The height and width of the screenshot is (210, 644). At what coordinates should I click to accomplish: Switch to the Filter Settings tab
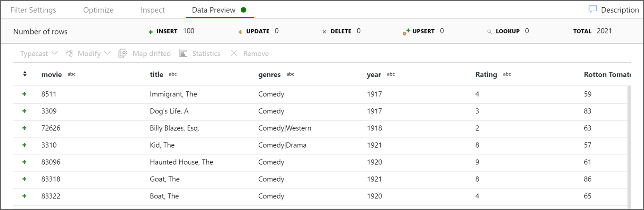[x=33, y=10]
